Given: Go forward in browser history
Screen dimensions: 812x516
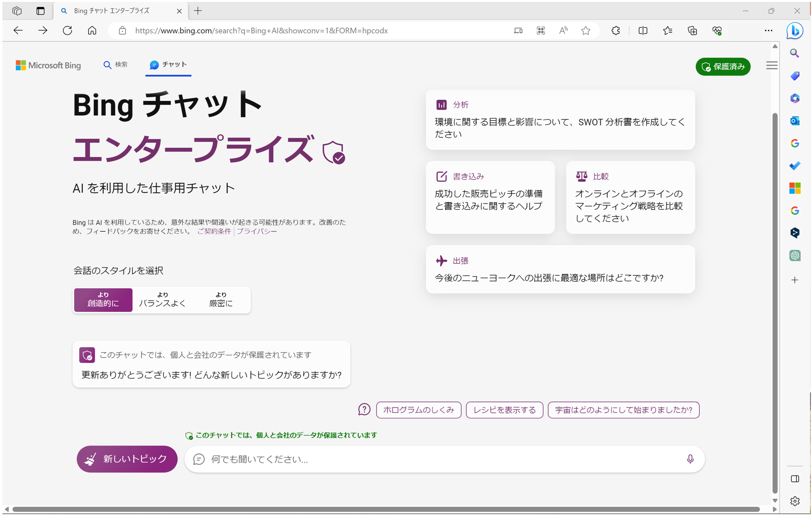Looking at the screenshot, I should [x=43, y=30].
